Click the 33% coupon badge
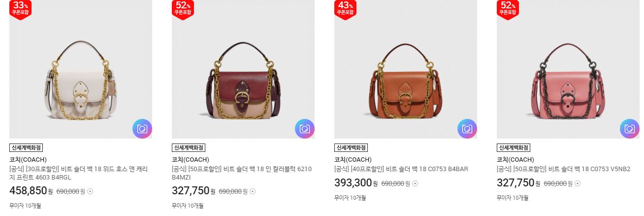 point(20,9)
